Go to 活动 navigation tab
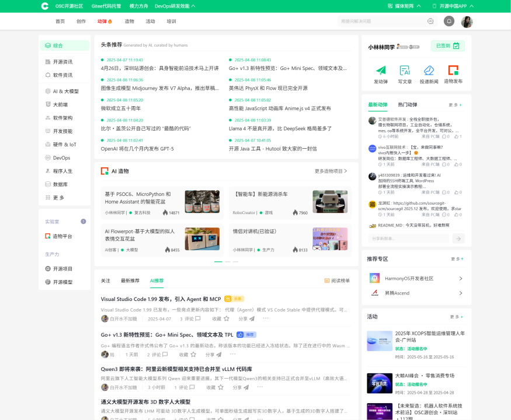This screenshot has height=420, width=511. tap(150, 21)
